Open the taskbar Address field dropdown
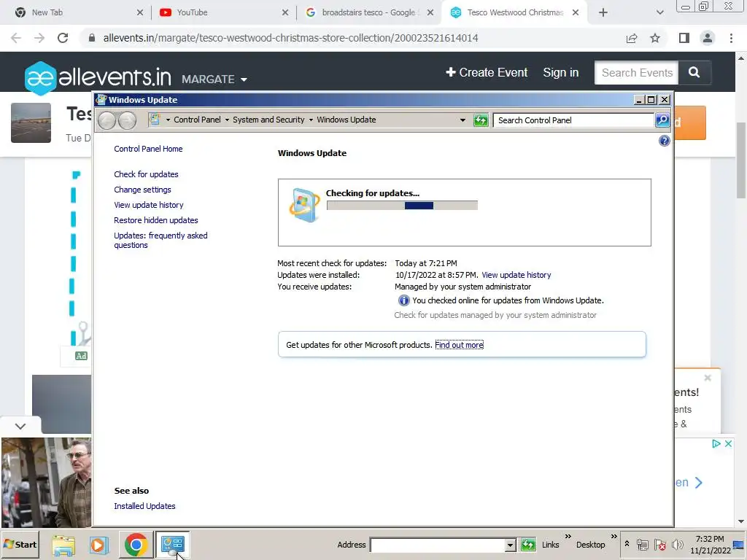The height and width of the screenshot is (560, 747). point(510,545)
